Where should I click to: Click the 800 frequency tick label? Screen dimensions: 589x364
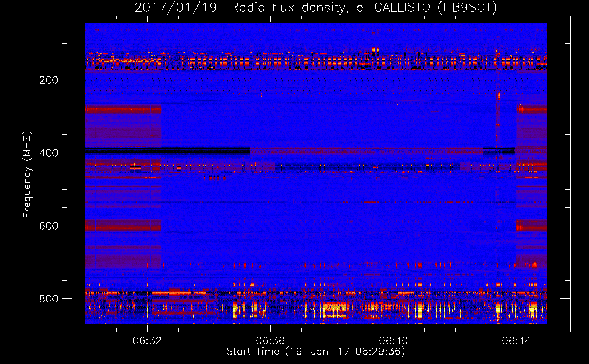pyautogui.click(x=49, y=299)
